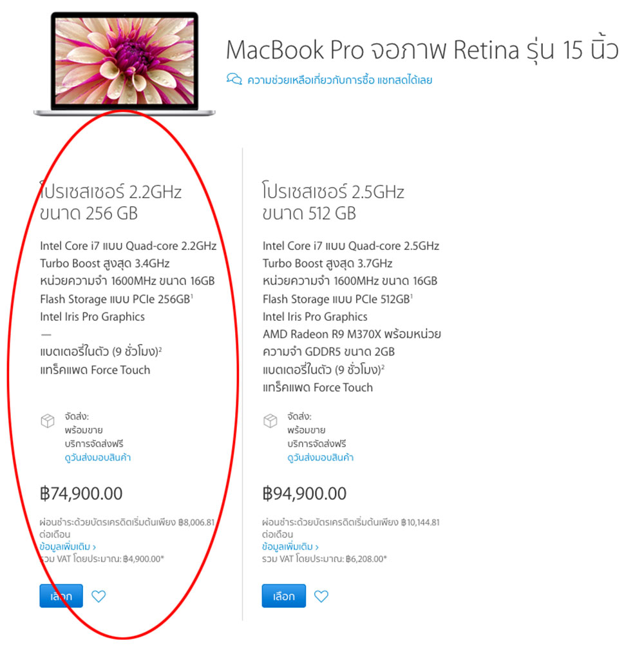Click the MacBook Pro Retina 15 page title
The height and width of the screenshot is (645, 644).
422,50
